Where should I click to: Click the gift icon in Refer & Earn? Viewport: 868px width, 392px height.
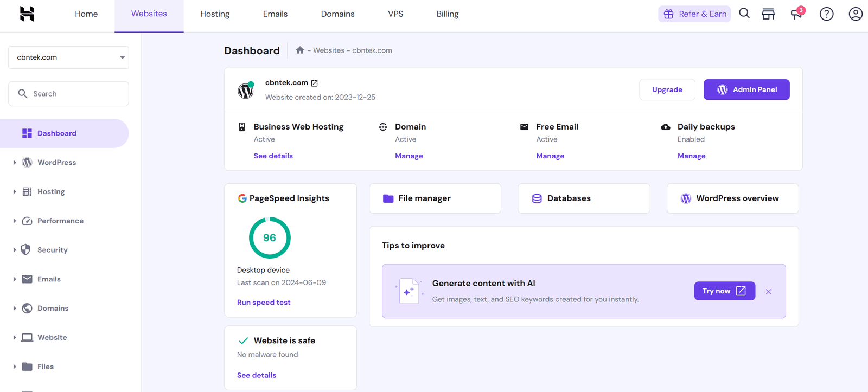pyautogui.click(x=668, y=14)
